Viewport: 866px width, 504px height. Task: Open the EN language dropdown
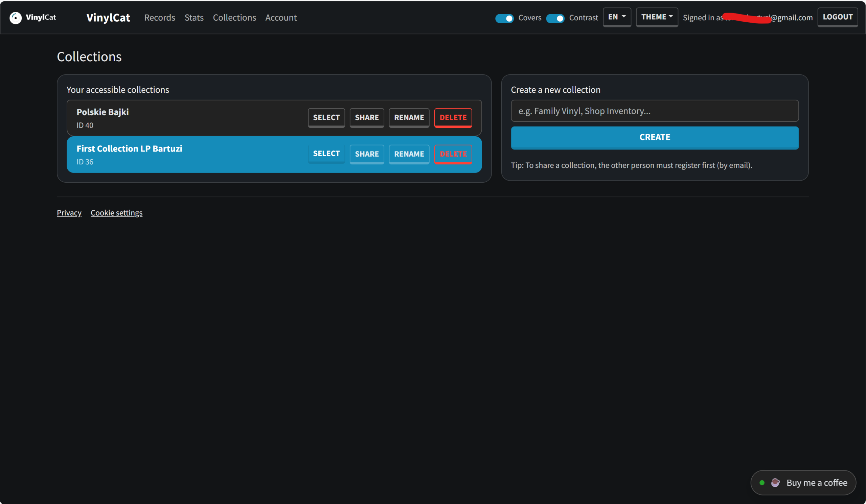pos(616,17)
